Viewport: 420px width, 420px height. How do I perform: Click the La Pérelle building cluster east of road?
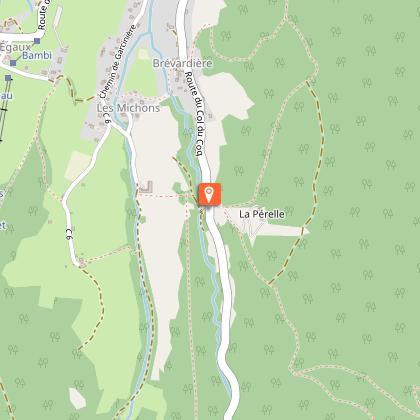coord(254,227)
